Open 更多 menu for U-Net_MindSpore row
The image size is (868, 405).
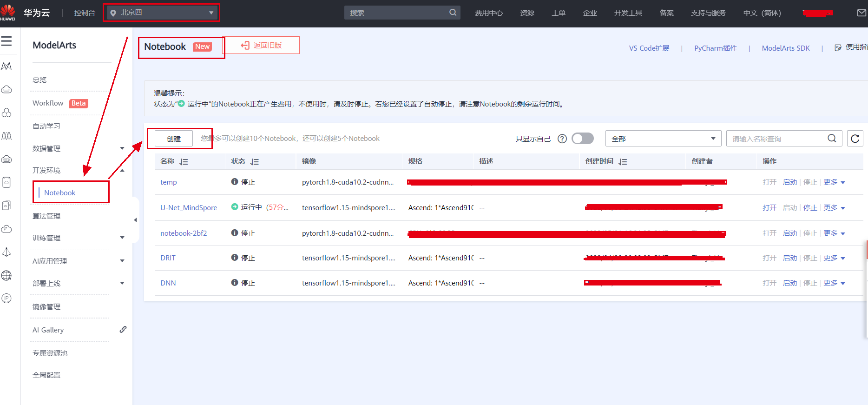834,208
